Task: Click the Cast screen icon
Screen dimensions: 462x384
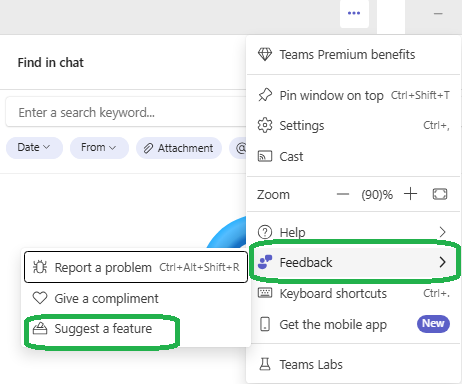Action: coord(265,156)
